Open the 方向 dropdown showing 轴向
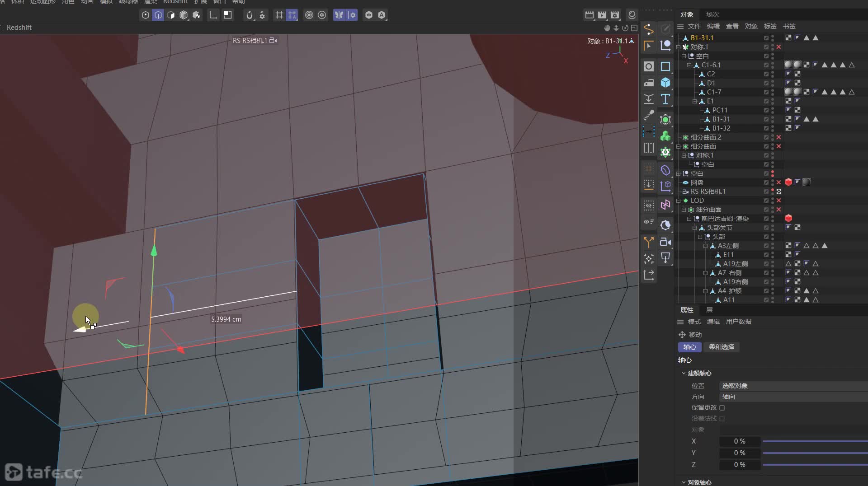 coord(793,397)
